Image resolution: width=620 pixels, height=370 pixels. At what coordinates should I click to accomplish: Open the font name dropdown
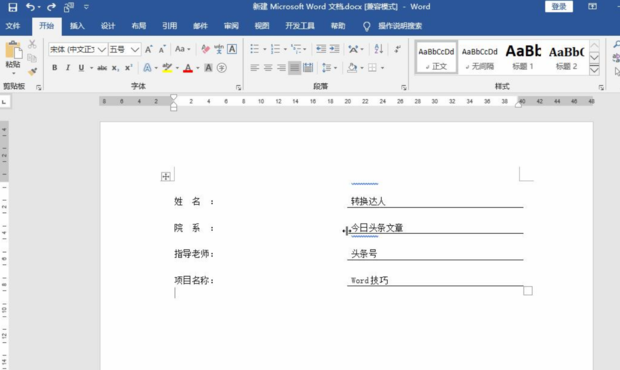[x=102, y=49]
